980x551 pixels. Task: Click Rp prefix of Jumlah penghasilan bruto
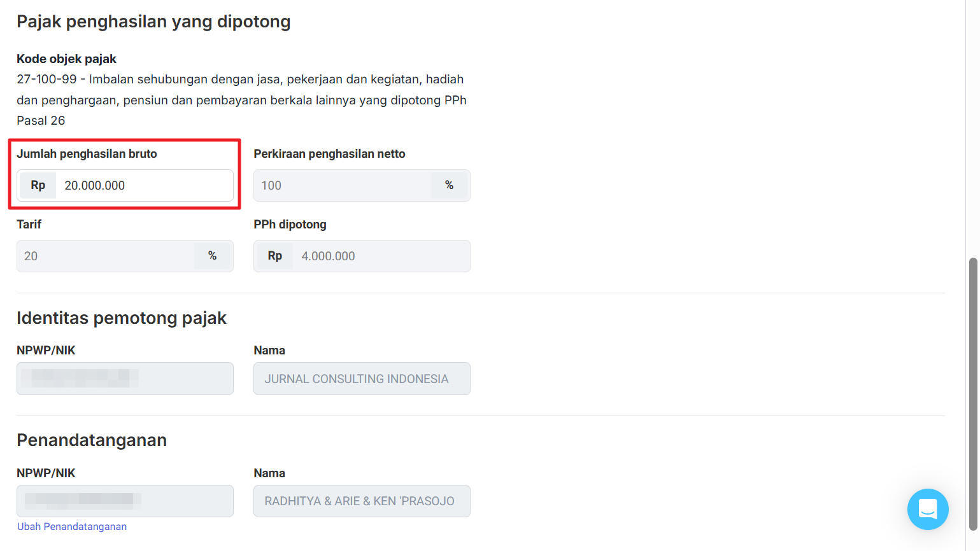(x=38, y=186)
